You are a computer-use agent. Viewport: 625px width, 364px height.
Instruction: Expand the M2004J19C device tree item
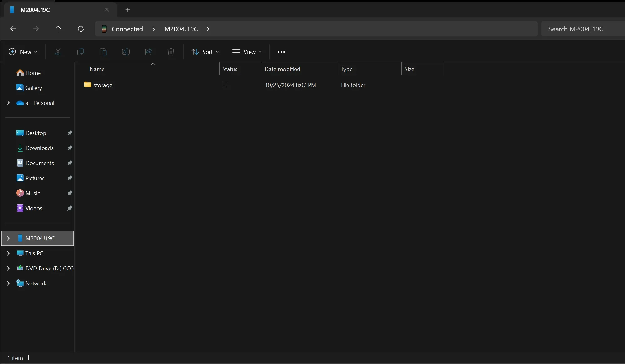pyautogui.click(x=8, y=237)
